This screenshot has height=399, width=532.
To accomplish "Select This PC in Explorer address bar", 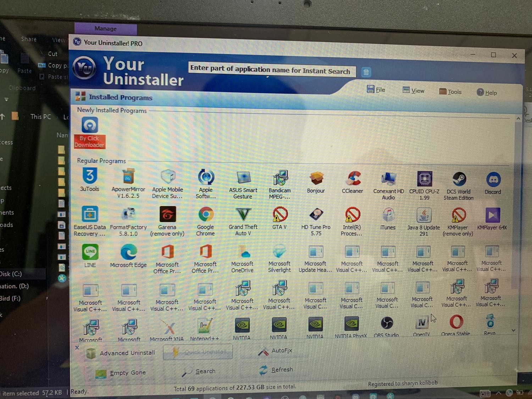I will [x=40, y=117].
